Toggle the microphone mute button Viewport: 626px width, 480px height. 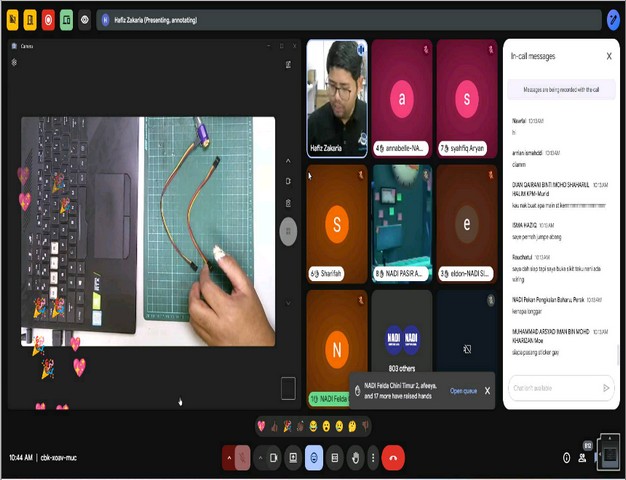pos(243,457)
